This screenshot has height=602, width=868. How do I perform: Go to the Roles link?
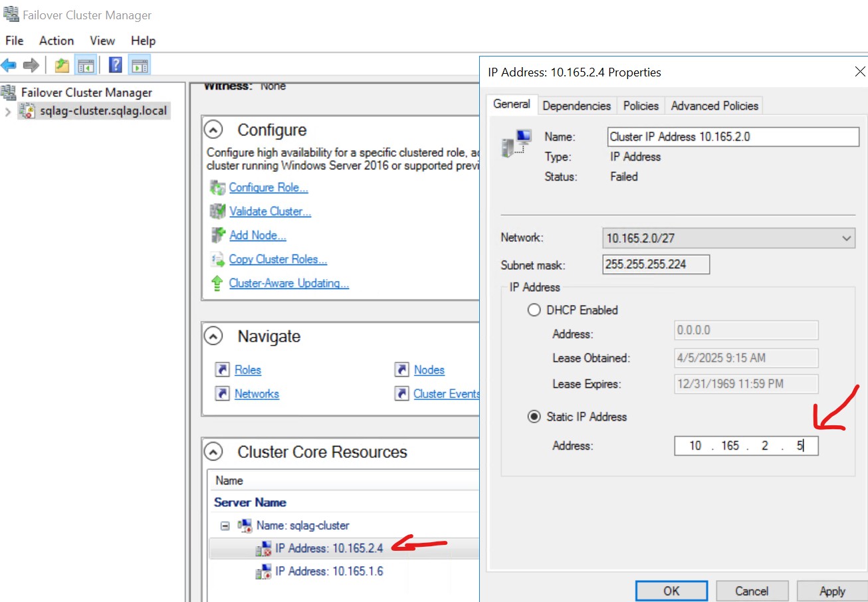tap(248, 369)
